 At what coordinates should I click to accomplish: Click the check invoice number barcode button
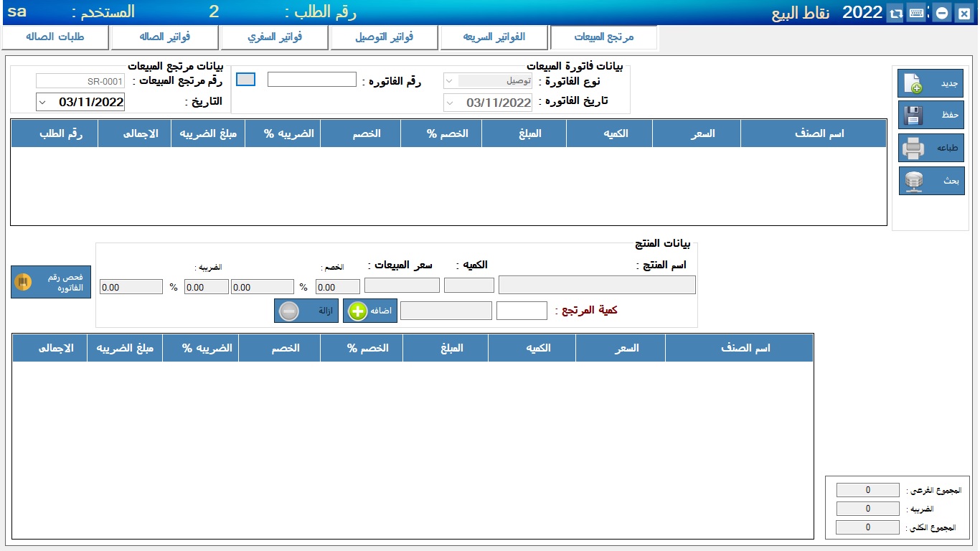51,283
